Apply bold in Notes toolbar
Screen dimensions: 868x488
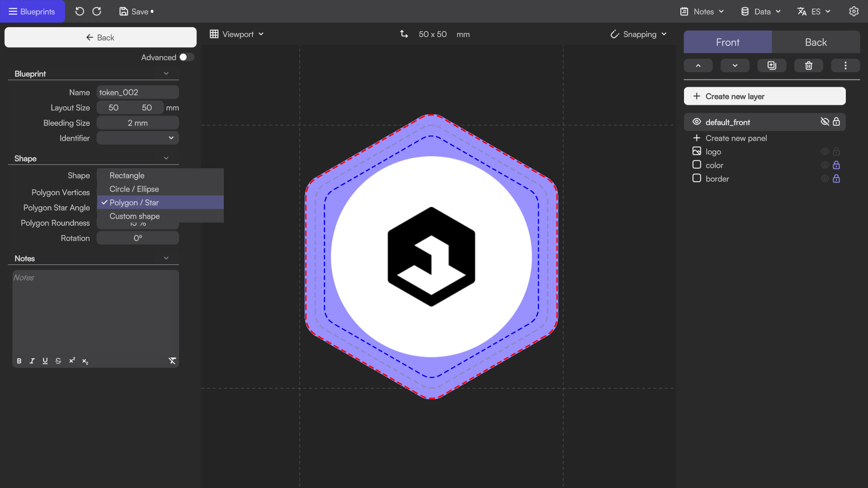point(19,361)
